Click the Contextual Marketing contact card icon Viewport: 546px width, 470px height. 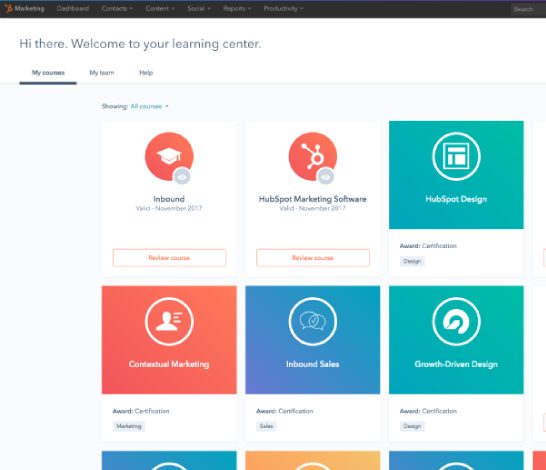169,321
